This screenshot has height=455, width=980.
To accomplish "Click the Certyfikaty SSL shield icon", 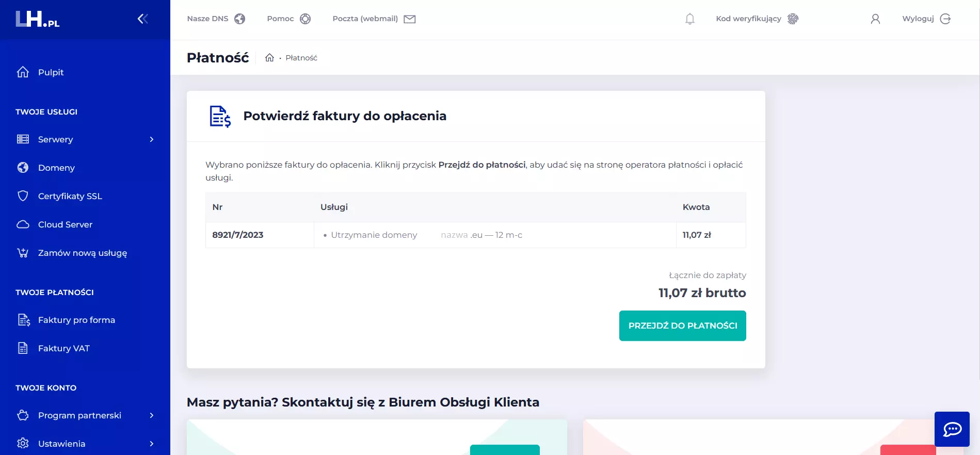I will (x=23, y=196).
